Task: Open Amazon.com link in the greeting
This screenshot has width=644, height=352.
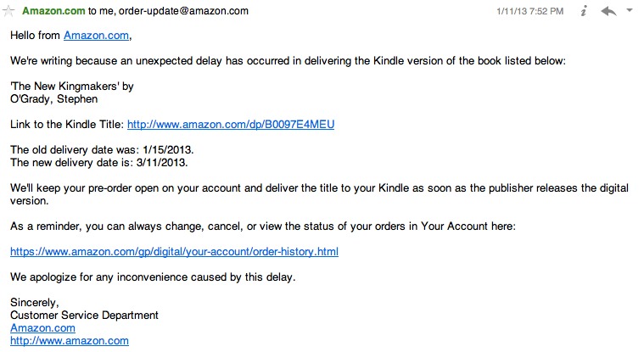Action: pos(96,35)
